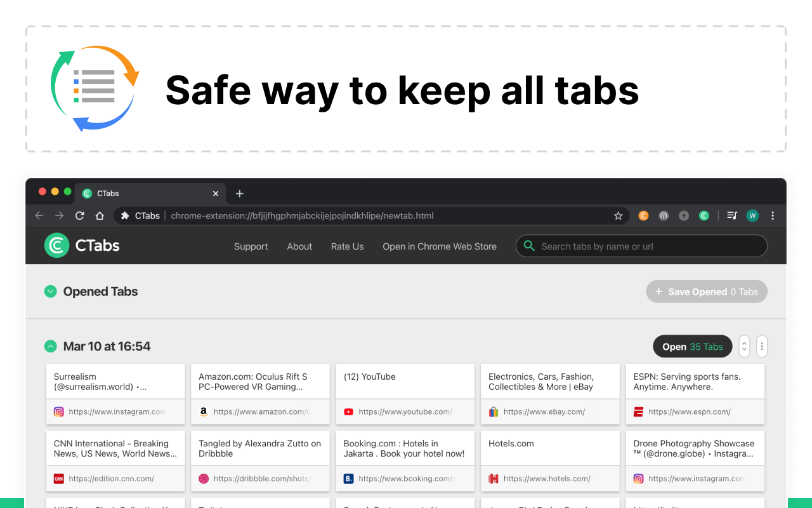812x508 pixels.
Task: Open the Chrome three-dot menu
Action: (773, 216)
